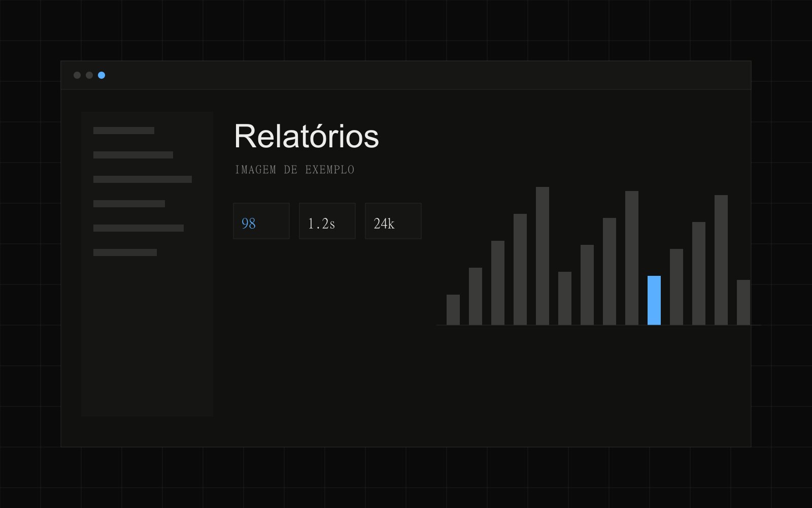The height and width of the screenshot is (508, 812).
Task: Select the blue 98 metric card
Action: coord(261,221)
